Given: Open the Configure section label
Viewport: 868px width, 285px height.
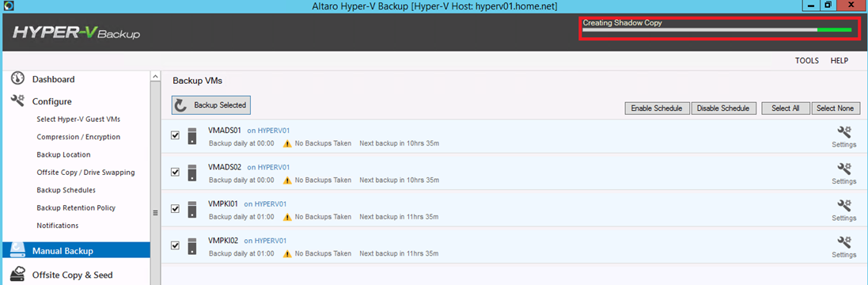Looking at the screenshot, I should pyautogui.click(x=52, y=102).
